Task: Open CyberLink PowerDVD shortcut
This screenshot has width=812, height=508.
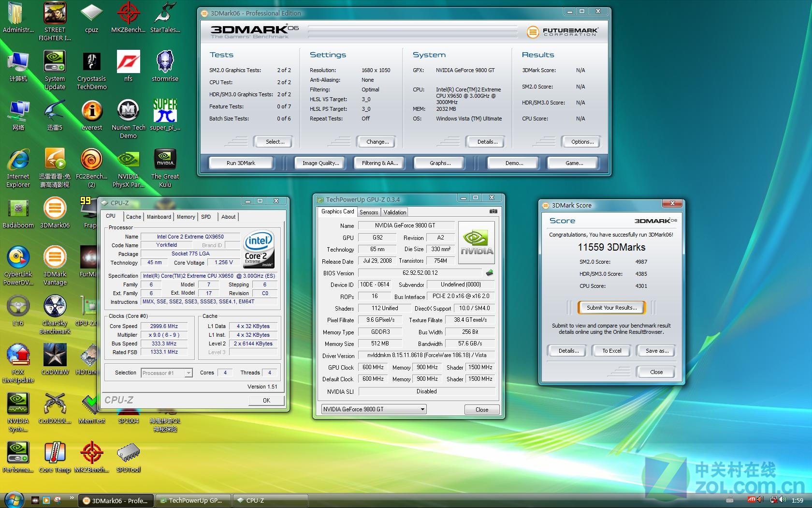Action: coord(18,266)
